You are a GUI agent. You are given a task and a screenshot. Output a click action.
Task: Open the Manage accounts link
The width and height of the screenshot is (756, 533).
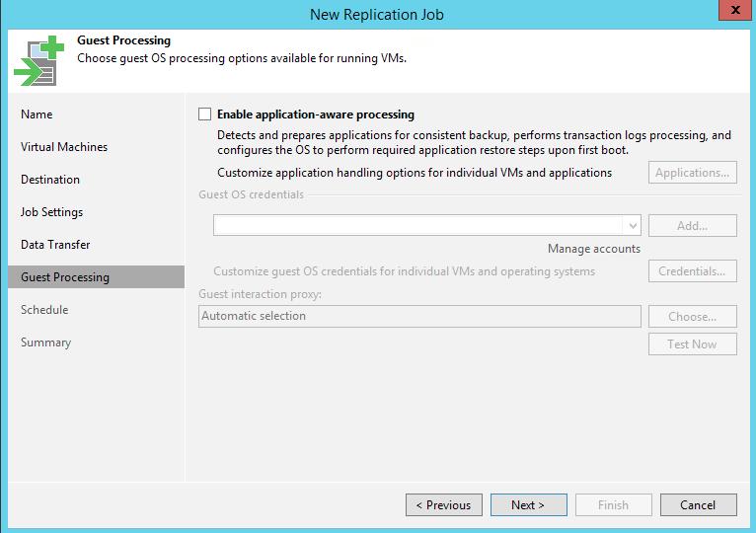coord(594,249)
